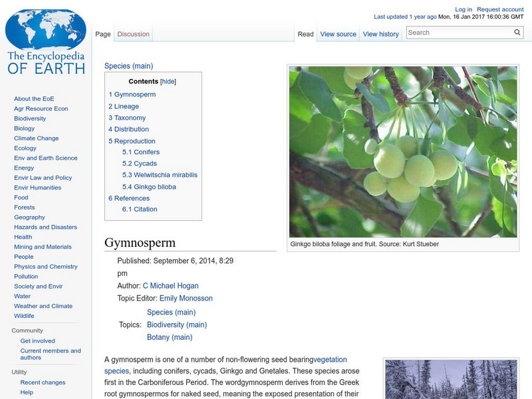Open Biodiversity in the sidebar

(30, 118)
